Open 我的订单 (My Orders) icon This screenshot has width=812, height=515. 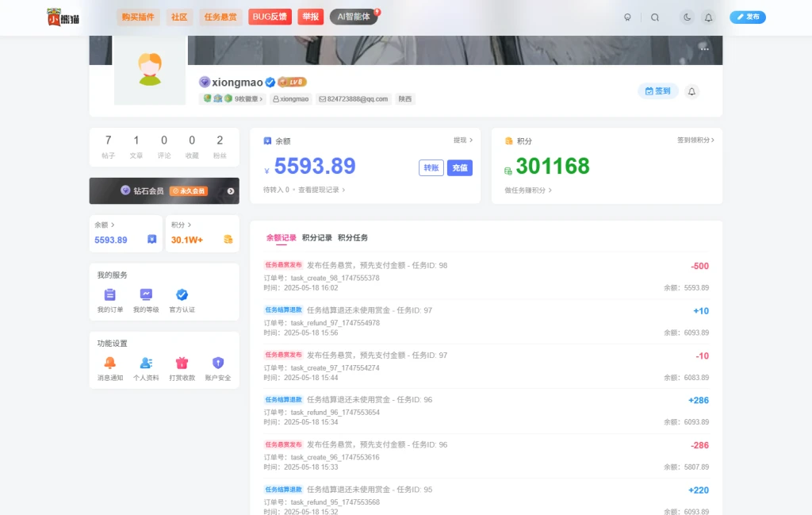tap(110, 295)
